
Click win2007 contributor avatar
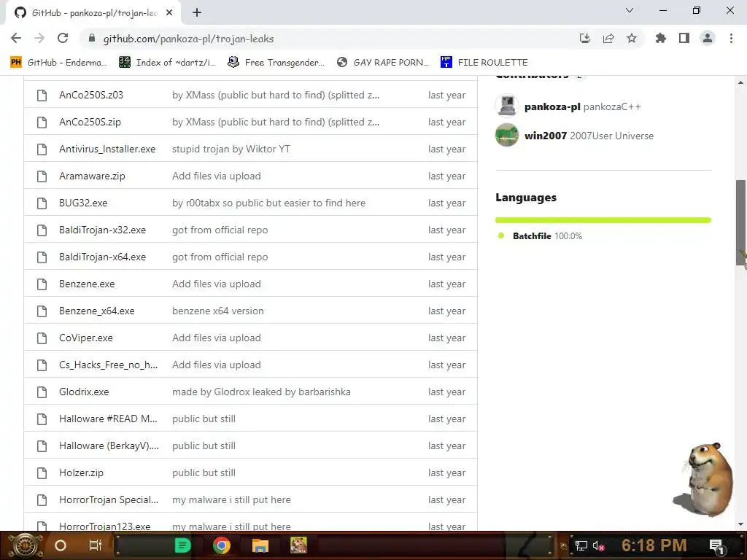tap(507, 135)
